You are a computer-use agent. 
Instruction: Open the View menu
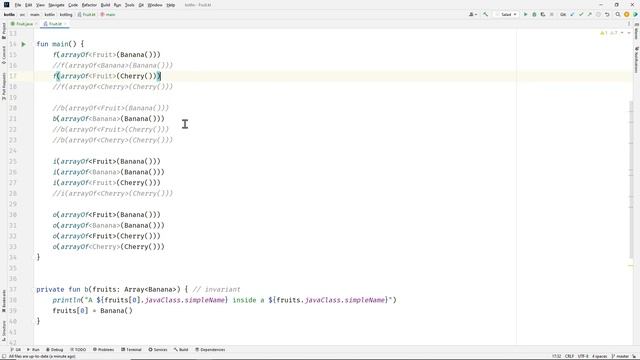pos(40,5)
